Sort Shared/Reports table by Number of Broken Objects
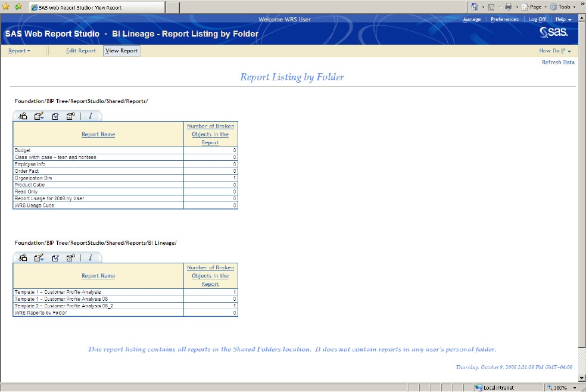586x392 pixels. pyautogui.click(x=210, y=134)
